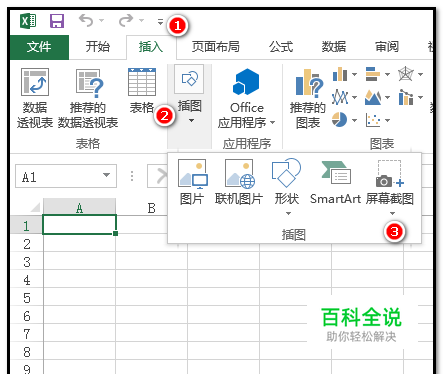
Task: Expand the scatter chart dropdown arrow
Action: (387, 120)
